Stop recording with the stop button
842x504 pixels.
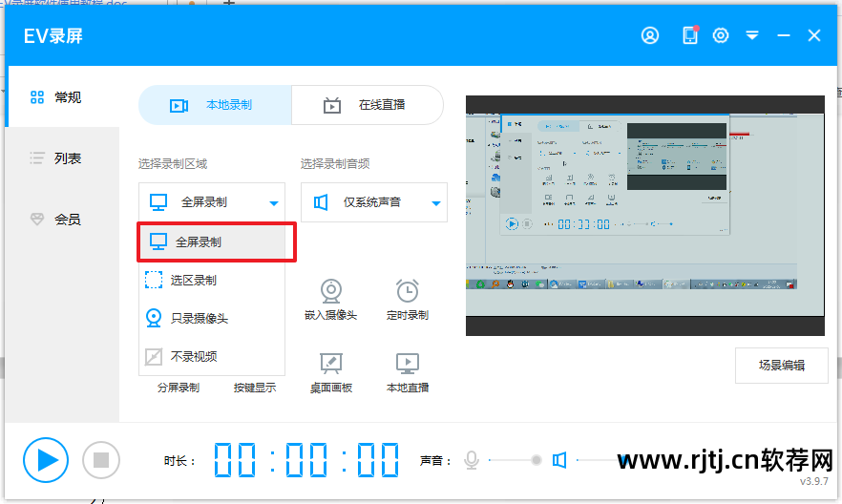tap(101, 460)
